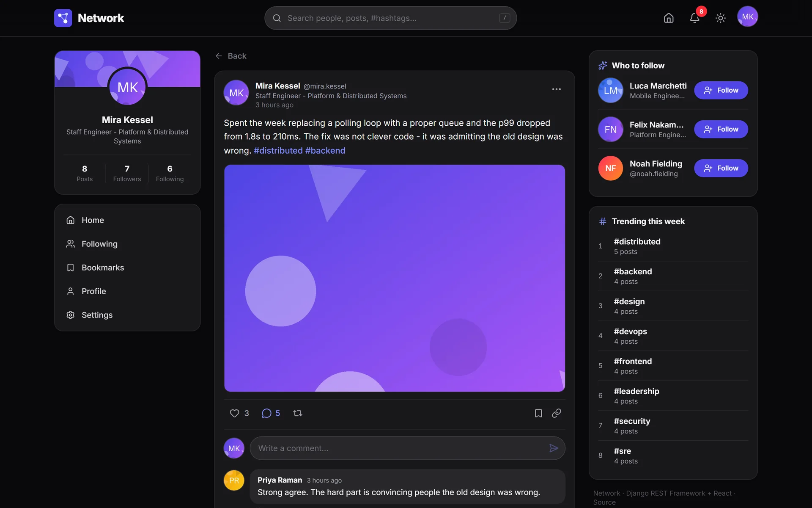Open Settings in the sidebar
The image size is (812, 508).
tap(127, 315)
